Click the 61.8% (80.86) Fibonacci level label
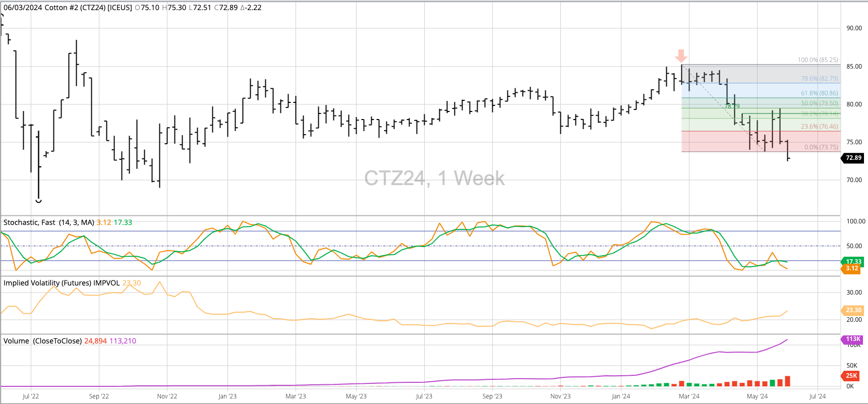This screenshot has height=404, width=868. [x=819, y=93]
